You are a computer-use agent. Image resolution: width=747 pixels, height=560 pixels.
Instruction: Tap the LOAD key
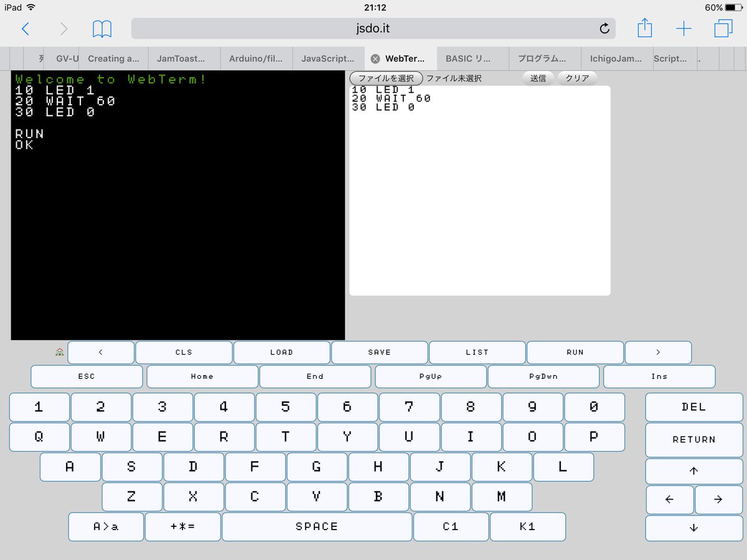click(x=281, y=352)
